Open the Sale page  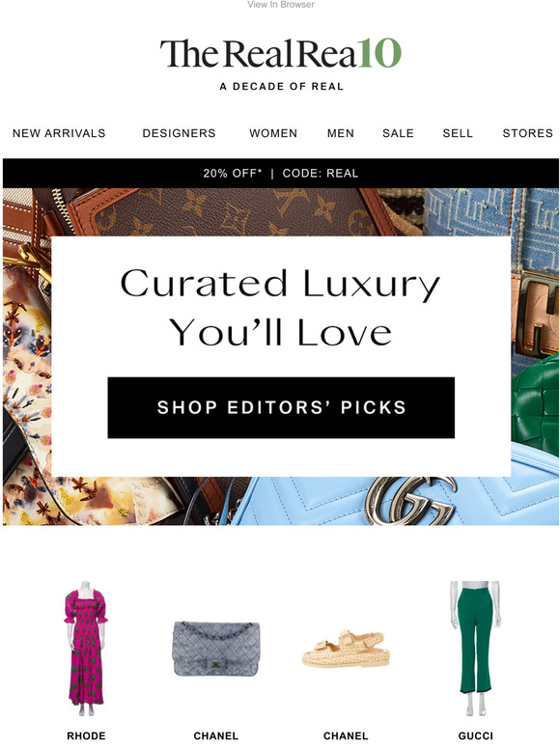[x=398, y=133]
